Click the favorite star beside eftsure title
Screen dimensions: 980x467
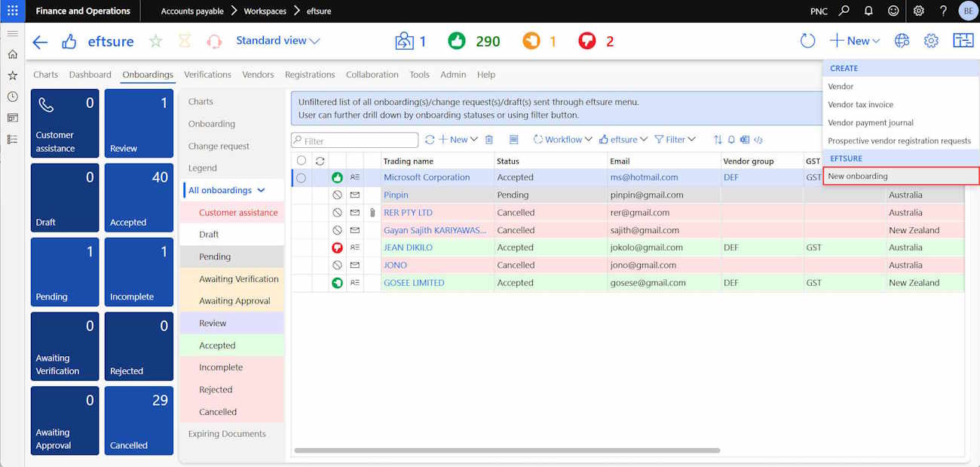point(155,41)
